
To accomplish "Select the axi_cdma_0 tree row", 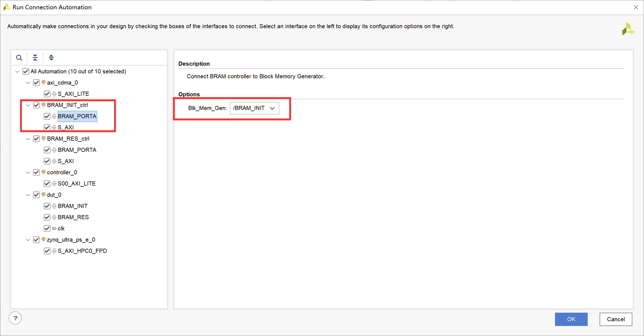I will 62,83.
